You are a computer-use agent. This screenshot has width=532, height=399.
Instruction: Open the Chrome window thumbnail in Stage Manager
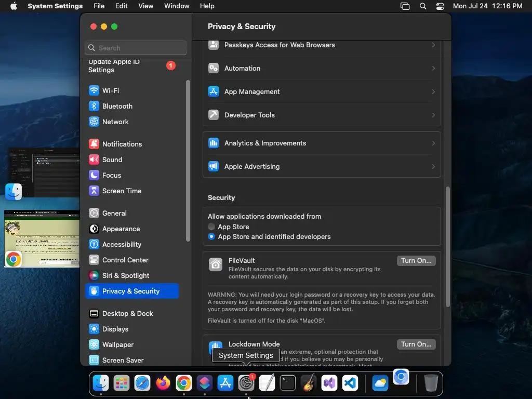(x=42, y=239)
